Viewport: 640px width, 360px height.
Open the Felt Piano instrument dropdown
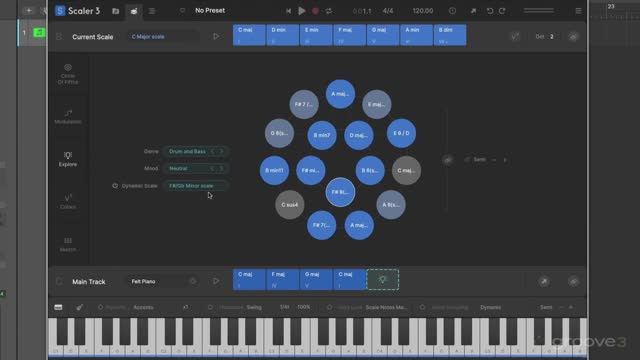tap(163, 282)
